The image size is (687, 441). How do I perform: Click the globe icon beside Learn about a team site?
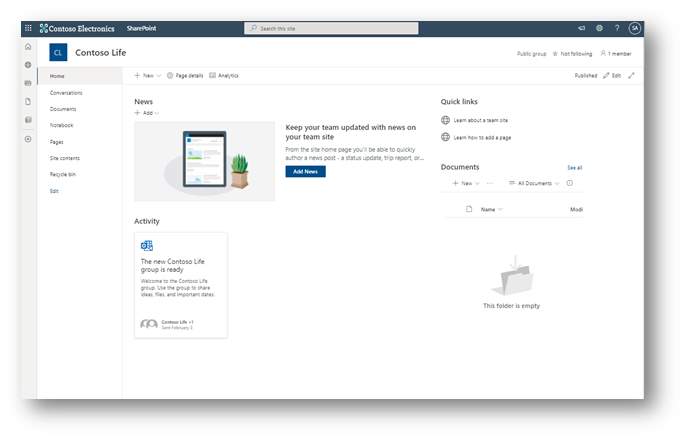point(446,120)
